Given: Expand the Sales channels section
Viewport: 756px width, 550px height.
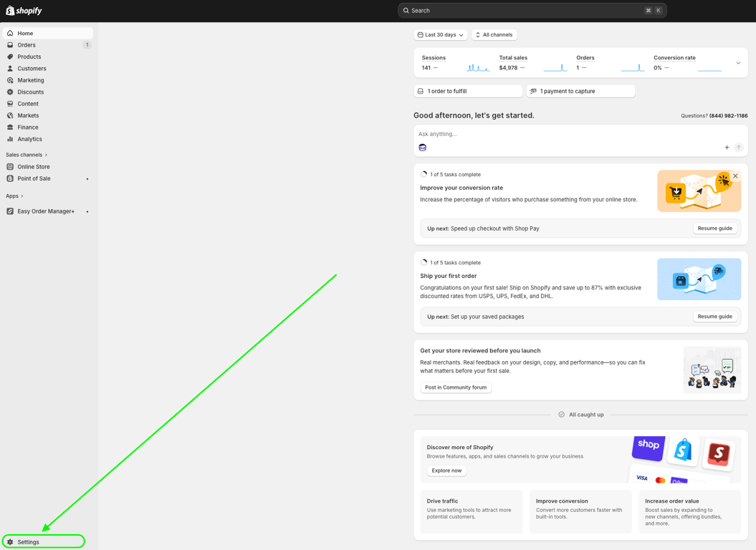Looking at the screenshot, I should (x=27, y=155).
